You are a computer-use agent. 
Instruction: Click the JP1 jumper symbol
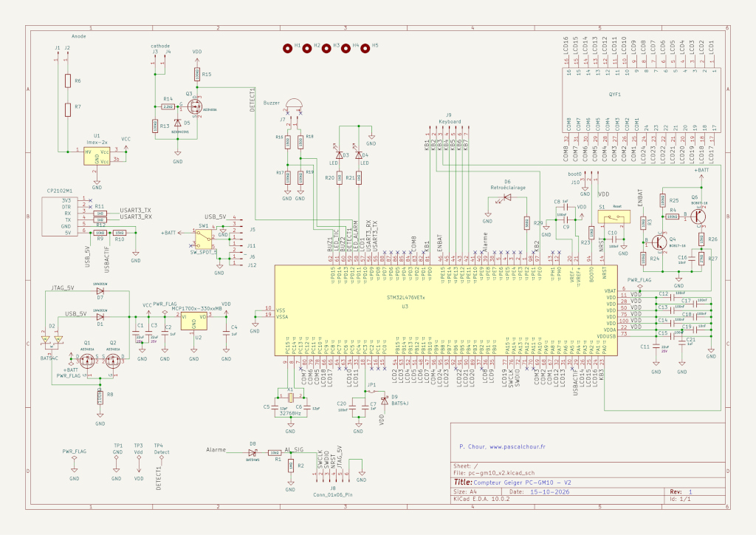click(x=371, y=391)
